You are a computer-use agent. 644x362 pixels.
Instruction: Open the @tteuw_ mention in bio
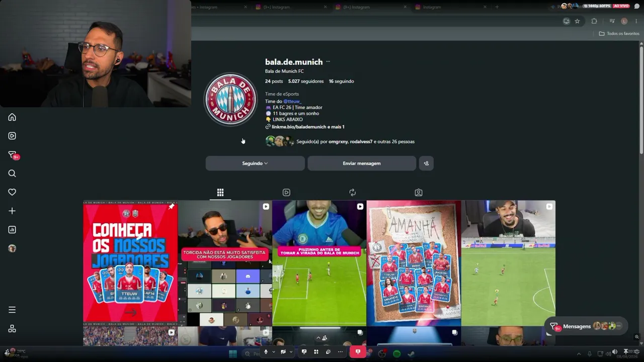(x=292, y=102)
